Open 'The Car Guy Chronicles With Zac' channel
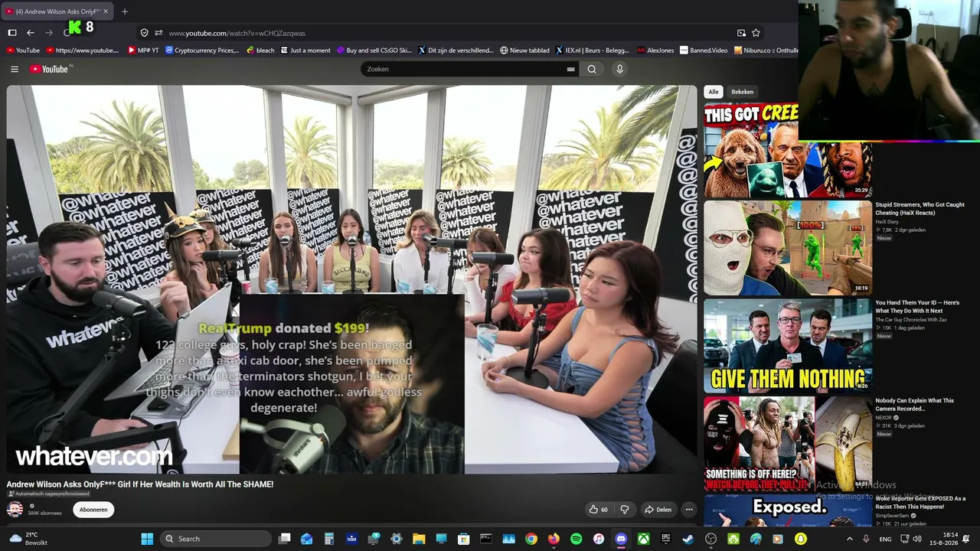This screenshot has width=980, height=551. [x=911, y=320]
